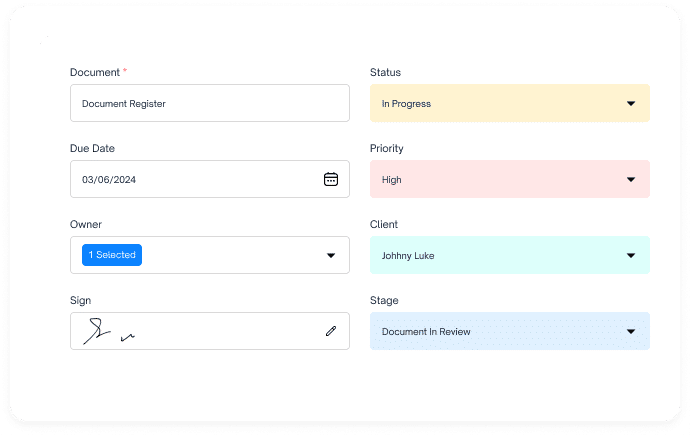The image size is (690, 435).
Task: Click the Client label
Action: point(384,224)
